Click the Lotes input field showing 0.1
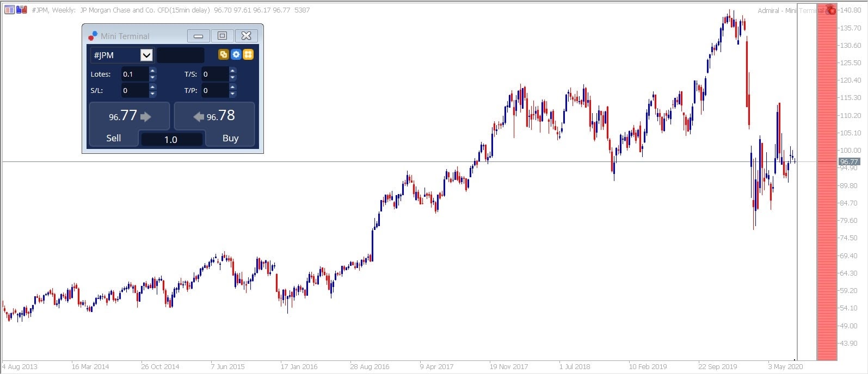This screenshot has width=868, height=374. coord(134,74)
